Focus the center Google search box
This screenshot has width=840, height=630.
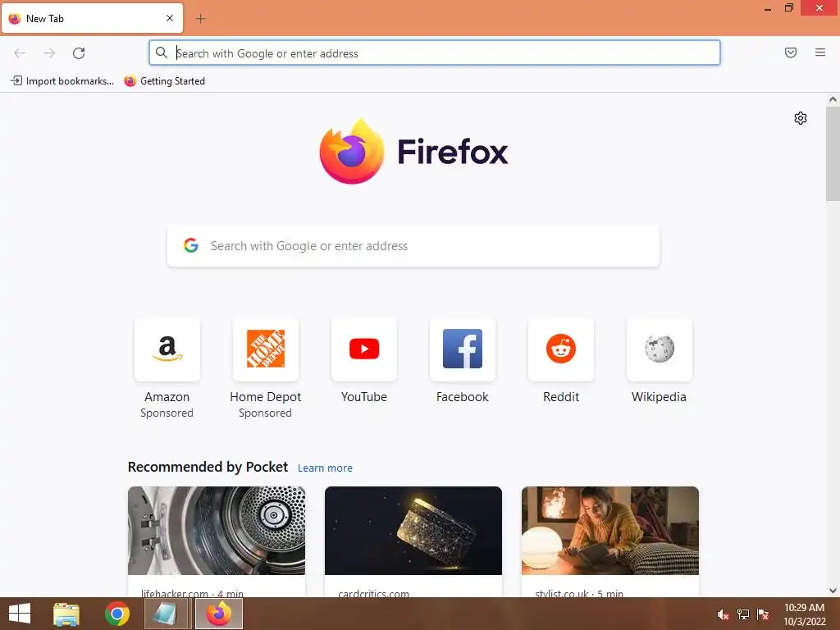413,246
